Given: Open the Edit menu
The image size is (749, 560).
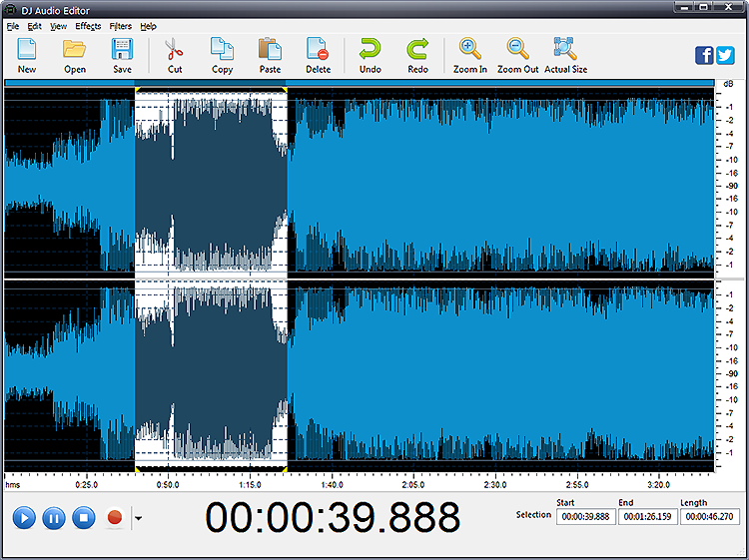Looking at the screenshot, I should (x=34, y=26).
